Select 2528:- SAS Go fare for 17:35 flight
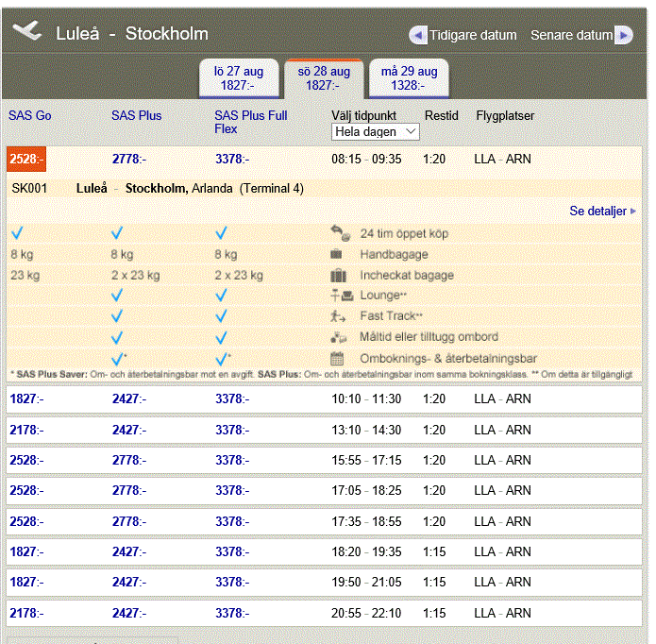Screen dimensions: 656x644 point(26,521)
